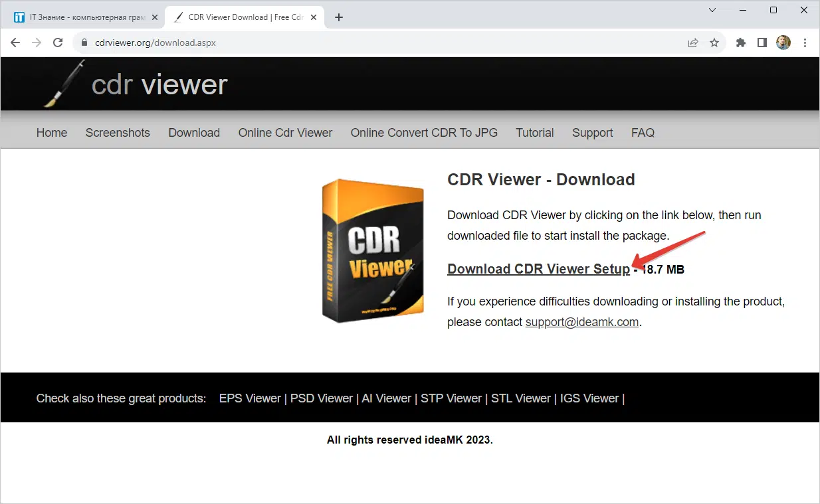Open the Extensions puzzle icon
This screenshot has height=504, width=820.
(x=741, y=42)
